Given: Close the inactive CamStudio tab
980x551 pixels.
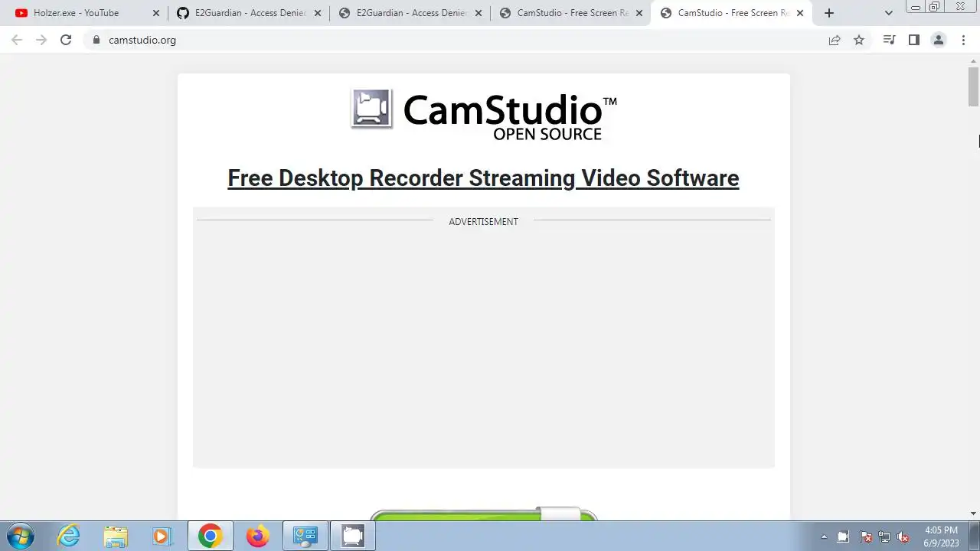Looking at the screenshot, I should click(x=639, y=13).
